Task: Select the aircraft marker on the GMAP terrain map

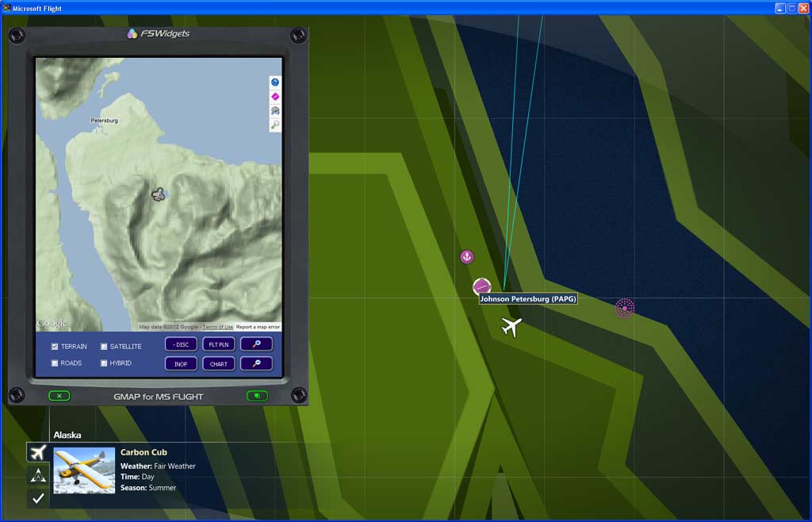Action: [159, 194]
